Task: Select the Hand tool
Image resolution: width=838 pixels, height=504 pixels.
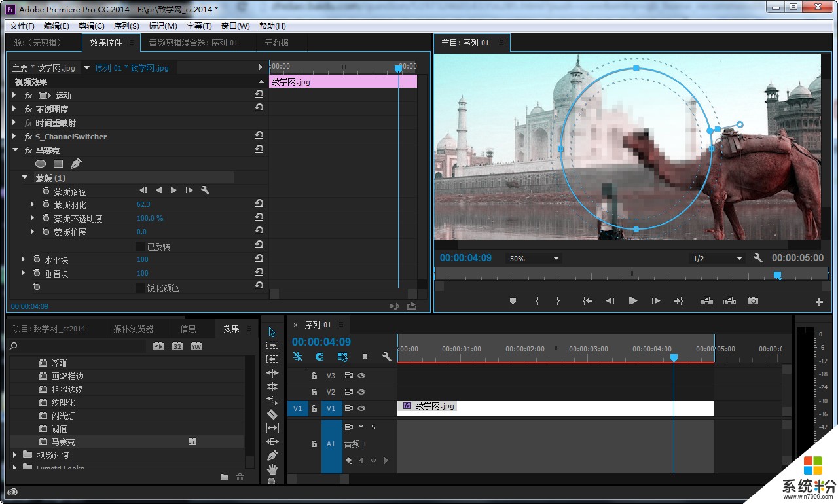Action: pyautogui.click(x=272, y=469)
